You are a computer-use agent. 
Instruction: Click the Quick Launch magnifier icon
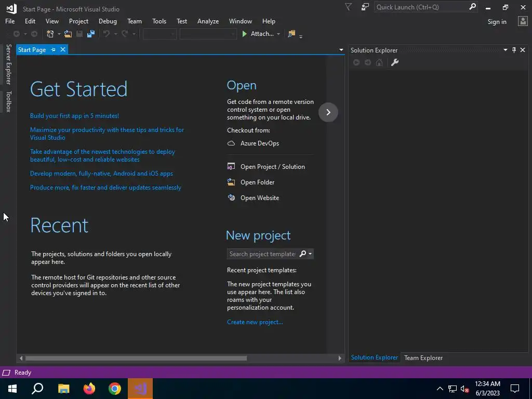click(472, 7)
